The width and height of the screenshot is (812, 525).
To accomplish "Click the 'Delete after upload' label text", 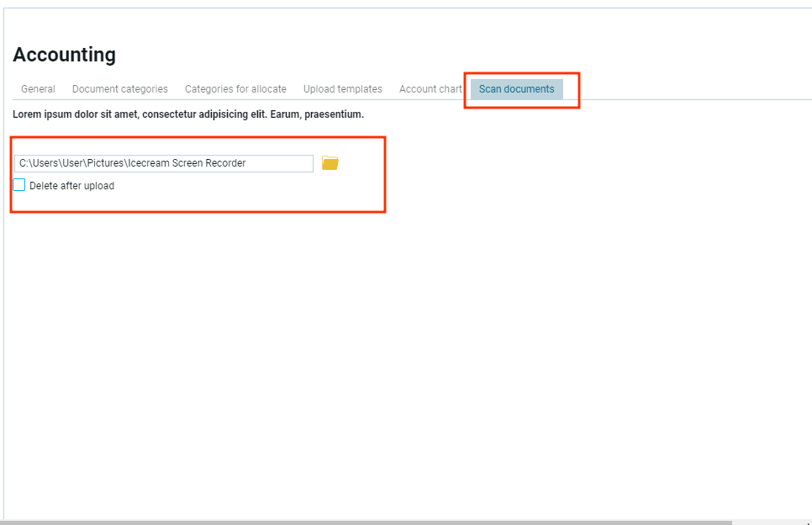I will point(71,186).
